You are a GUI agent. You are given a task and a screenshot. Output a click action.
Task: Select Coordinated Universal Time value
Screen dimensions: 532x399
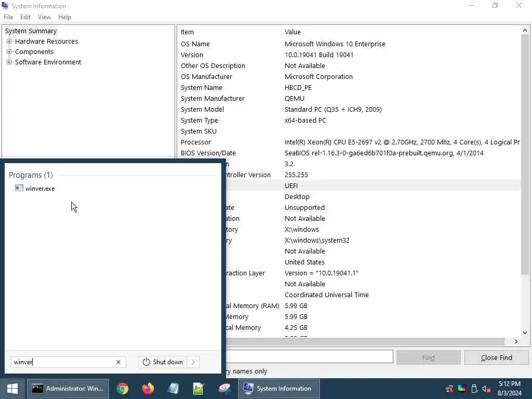(x=326, y=295)
